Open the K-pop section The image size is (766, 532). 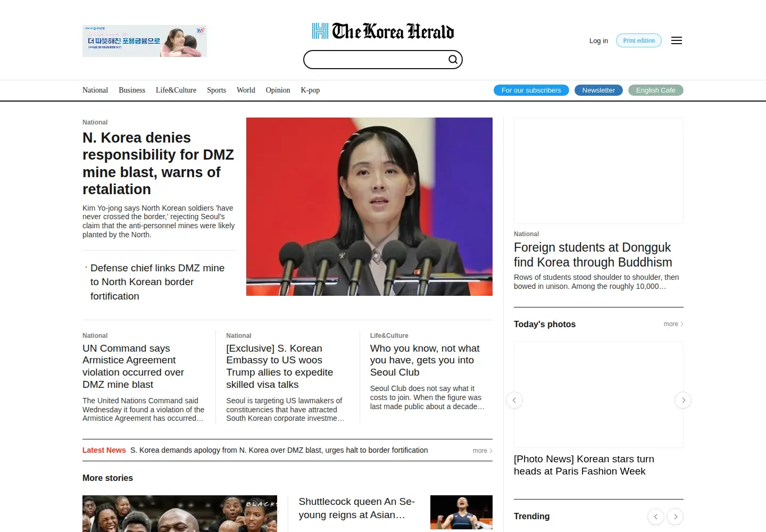310,90
